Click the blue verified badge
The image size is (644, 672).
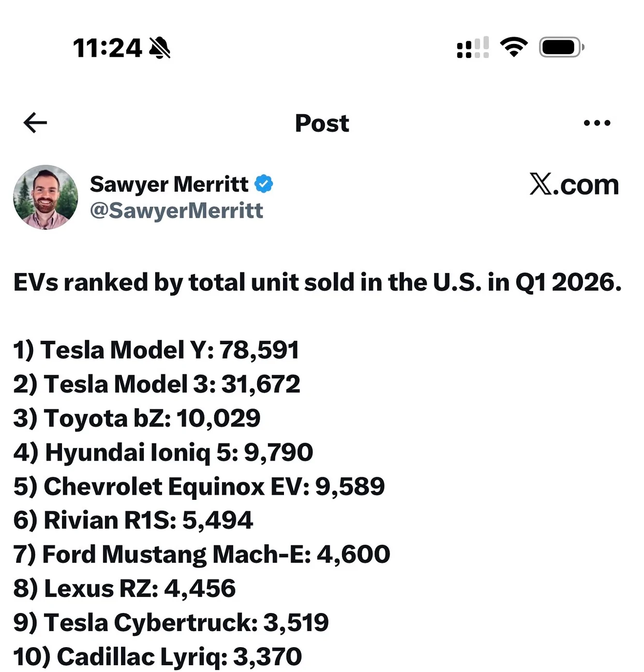point(264,184)
